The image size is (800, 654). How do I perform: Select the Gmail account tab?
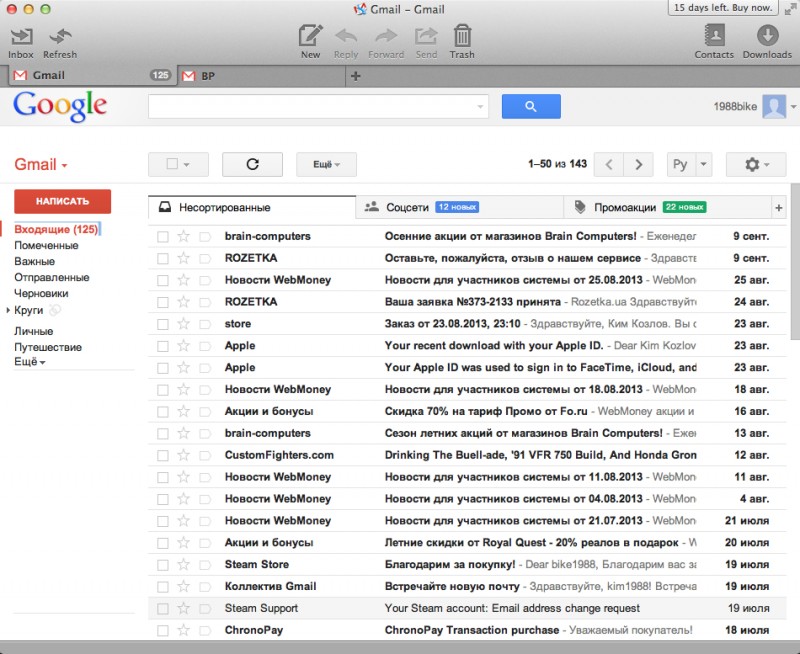pyautogui.click(x=92, y=76)
